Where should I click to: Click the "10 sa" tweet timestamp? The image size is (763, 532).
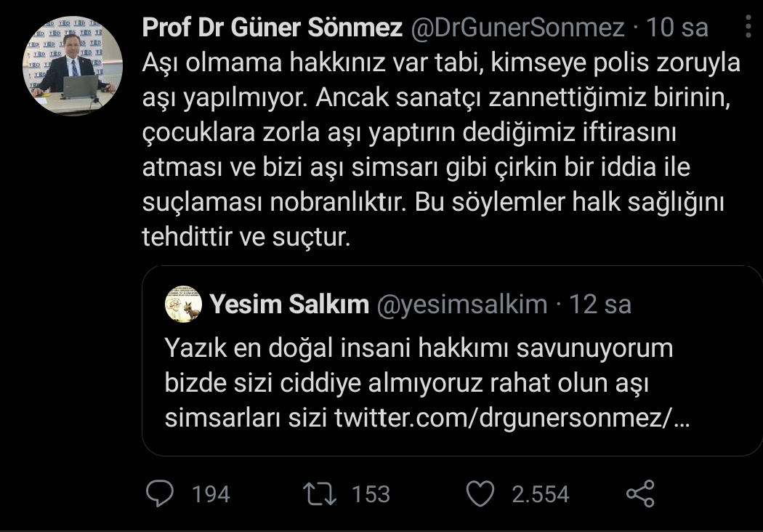tap(677, 28)
